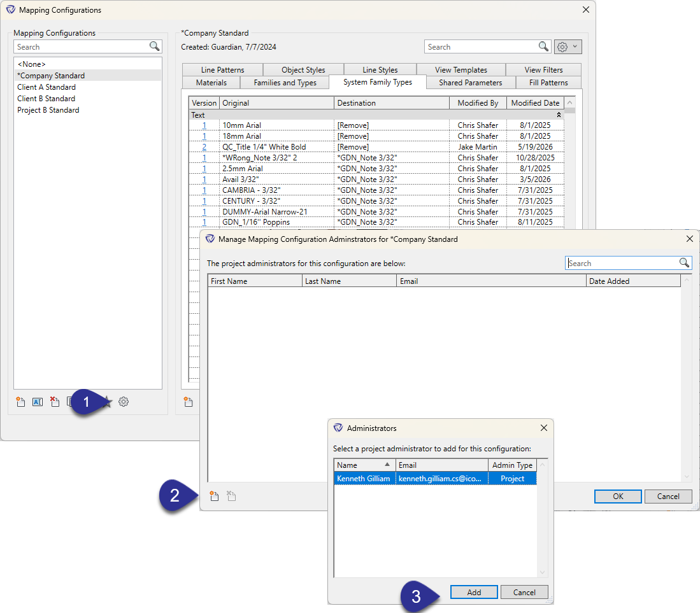Click search magnifier beside Company Standard search
The width and height of the screenshot is (700, 613).
pos(544,46)
